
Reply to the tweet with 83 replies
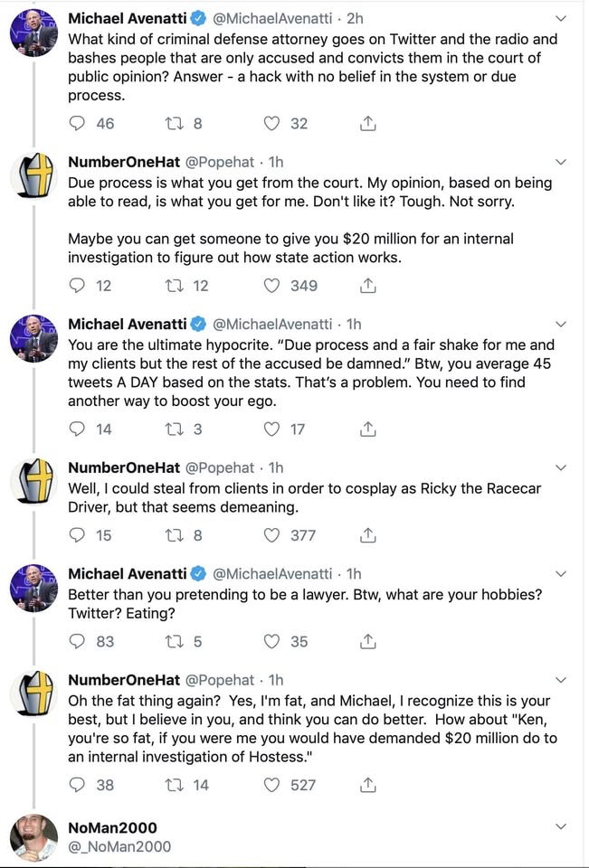[78, 642]
